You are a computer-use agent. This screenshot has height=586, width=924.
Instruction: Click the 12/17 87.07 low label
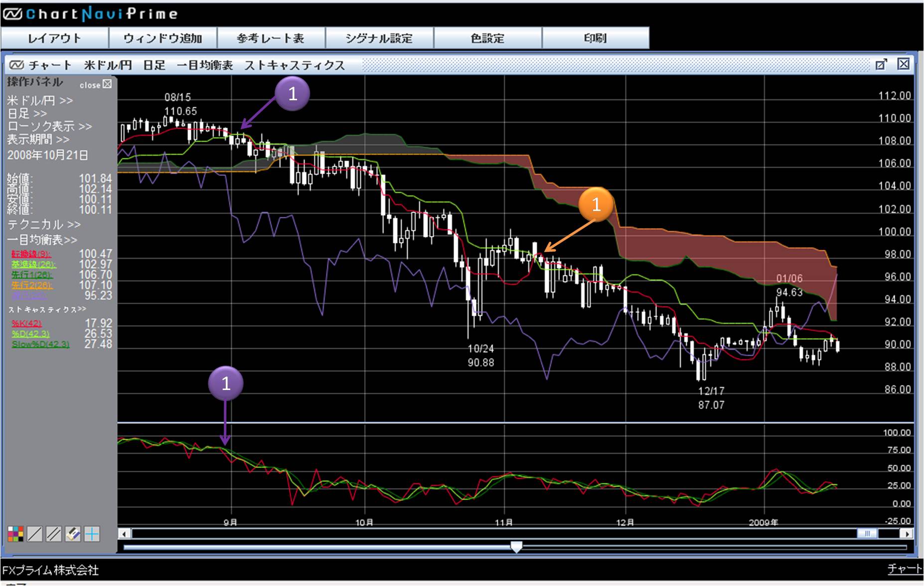click(x=711, y=398)
